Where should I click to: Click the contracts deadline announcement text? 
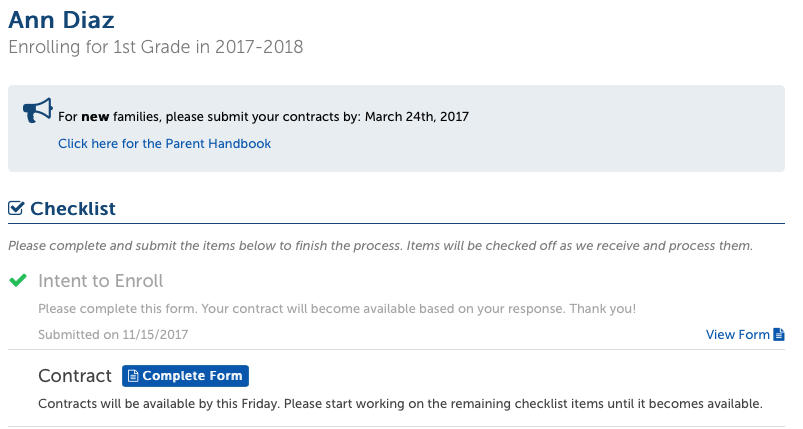pyautogui.click(x=263, y=117)
